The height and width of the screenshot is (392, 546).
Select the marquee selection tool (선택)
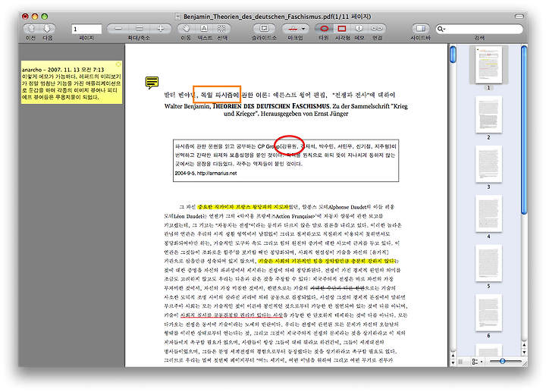tap(221, 28)
